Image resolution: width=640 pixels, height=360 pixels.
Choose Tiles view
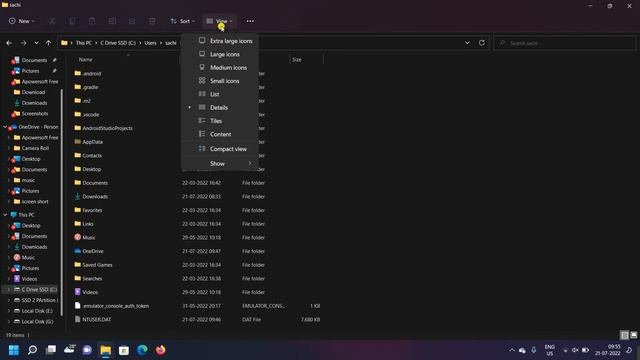pyautogui.click(x=220, y=121)
